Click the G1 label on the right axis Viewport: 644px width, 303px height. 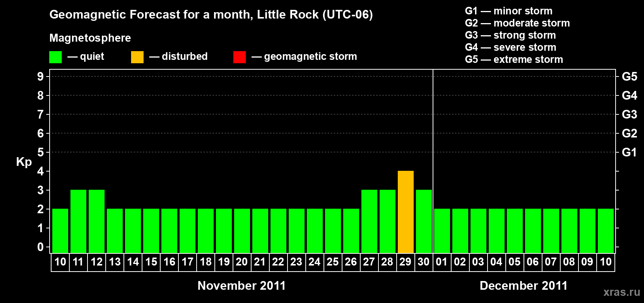click(630, 152)
